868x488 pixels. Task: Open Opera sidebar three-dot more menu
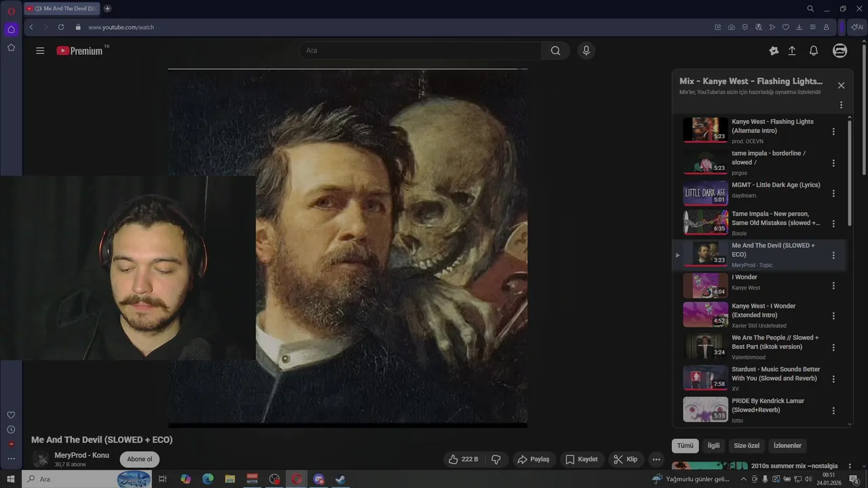tap(11, 459)
